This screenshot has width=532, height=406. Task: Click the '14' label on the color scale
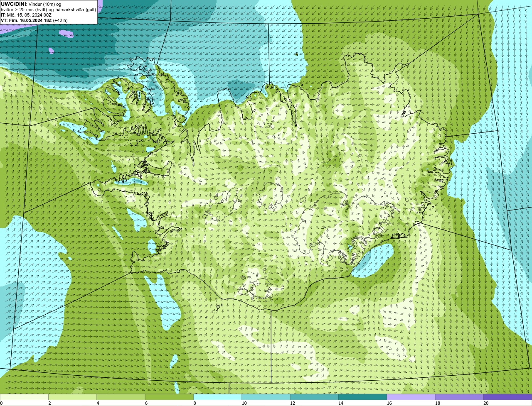point(341,403)
